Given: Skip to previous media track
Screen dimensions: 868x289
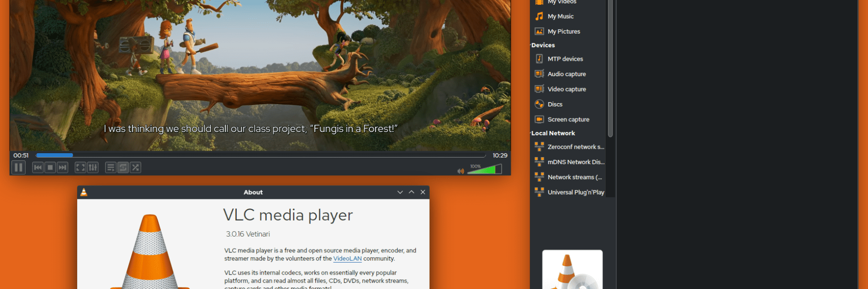Looking at the screenshot, I should tap(38, 168).
